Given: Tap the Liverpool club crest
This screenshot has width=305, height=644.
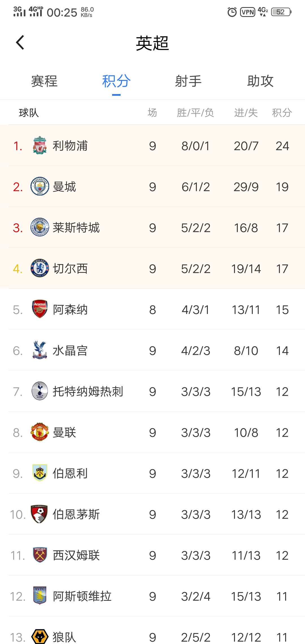Looking at the screenshot, I should (40, 145).
